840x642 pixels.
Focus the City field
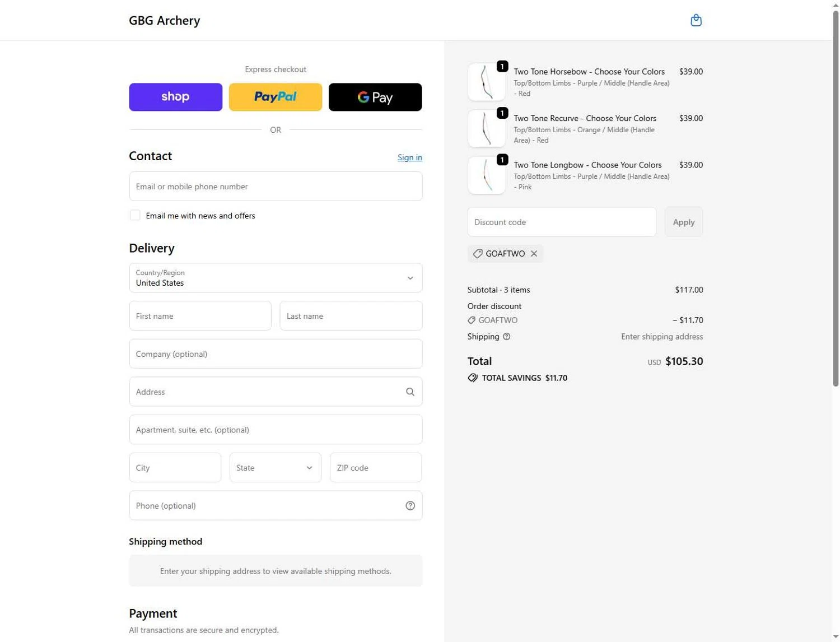pyautogui.click(x=175, y=468)
